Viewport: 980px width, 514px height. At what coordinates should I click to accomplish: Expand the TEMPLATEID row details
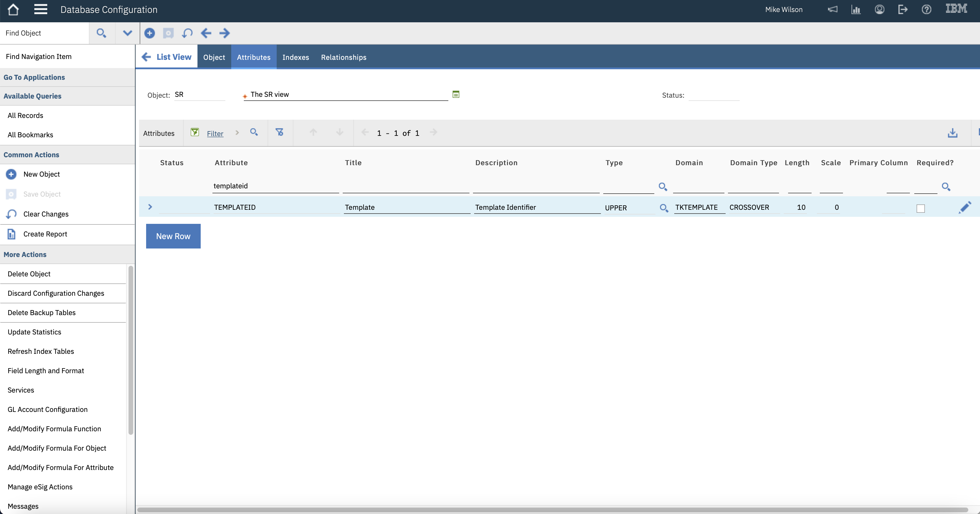pos(150,207)
